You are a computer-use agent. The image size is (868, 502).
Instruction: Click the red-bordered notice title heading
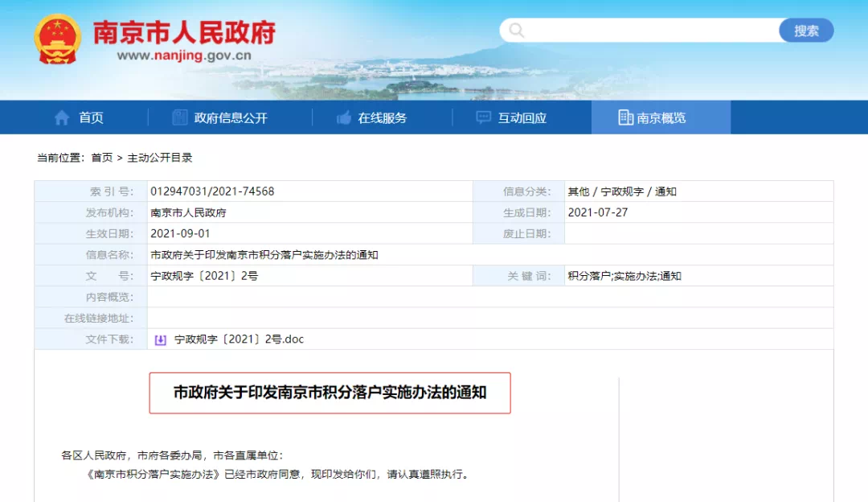click(330, 393)
